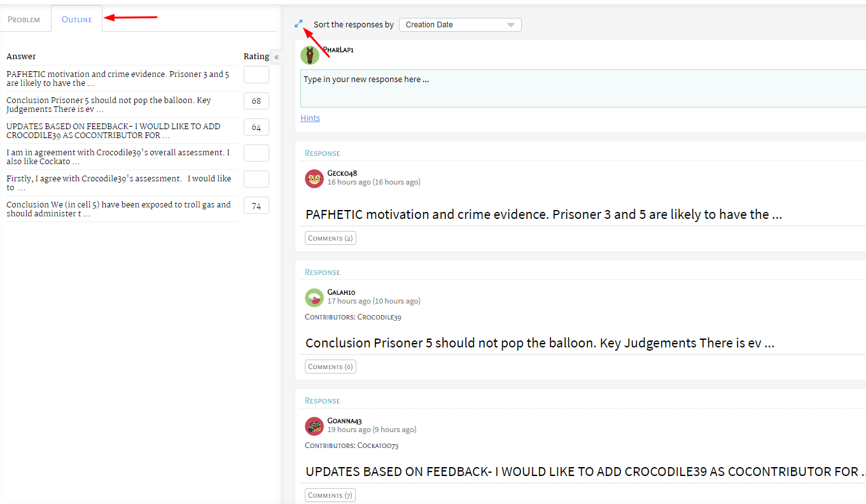This screenshot has width=866, height=504.
Task: Open Comments (6) on Galah10's response
Action: click(330, 367)
